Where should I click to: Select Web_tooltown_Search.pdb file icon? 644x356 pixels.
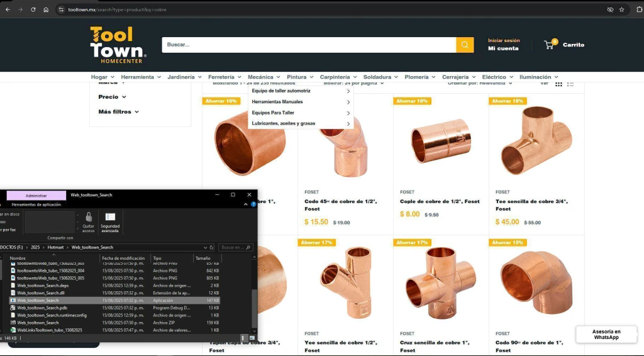click(13, 308)
